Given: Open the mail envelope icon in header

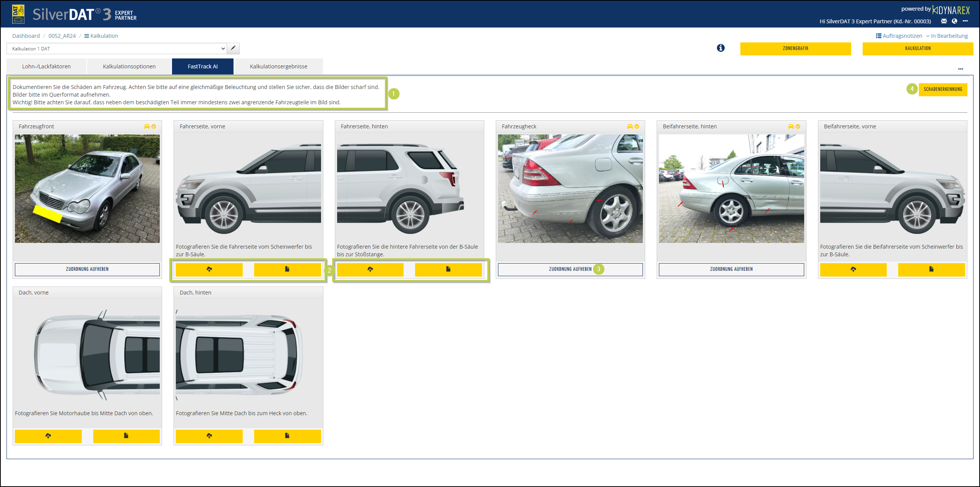Looking at the screenshot, I should pyautogui.click(x=944, y=21).
